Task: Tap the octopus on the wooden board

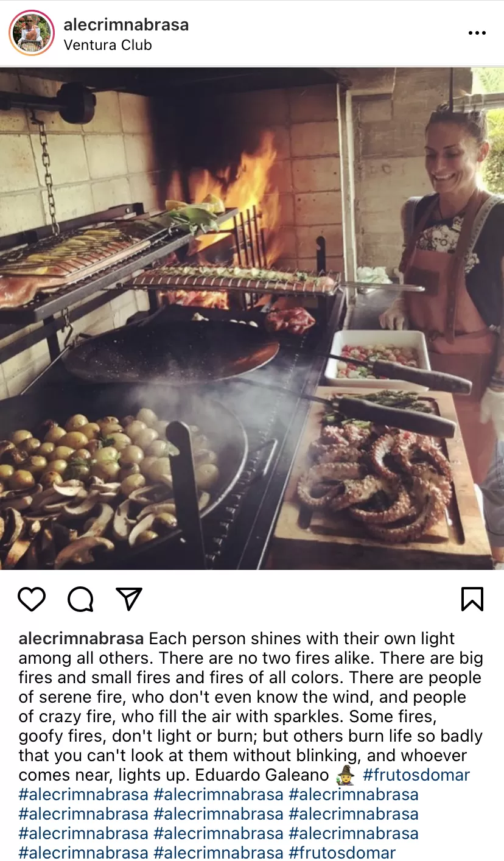Action: (x=377, y=481)
